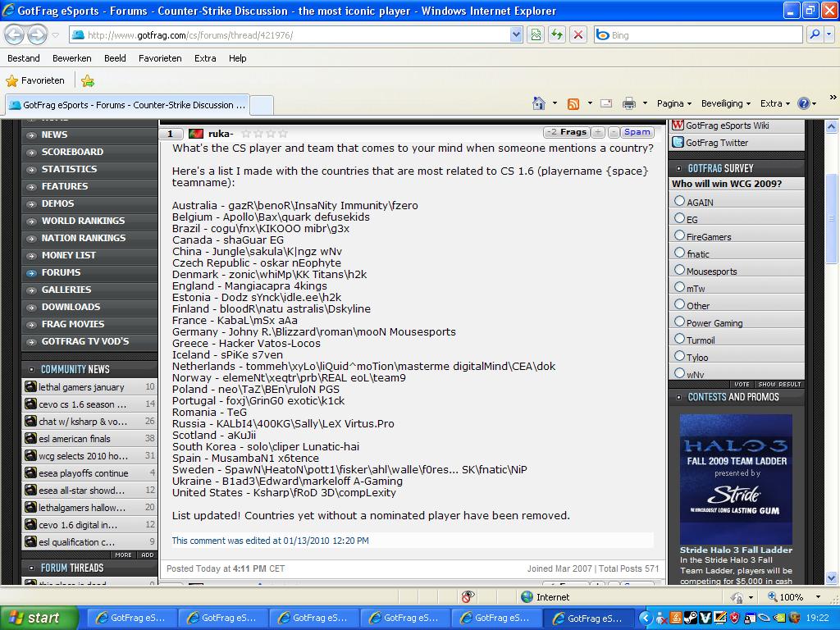Click the minus frag button on ruka- post
The image size is (840, 630).
click(614, 132)
